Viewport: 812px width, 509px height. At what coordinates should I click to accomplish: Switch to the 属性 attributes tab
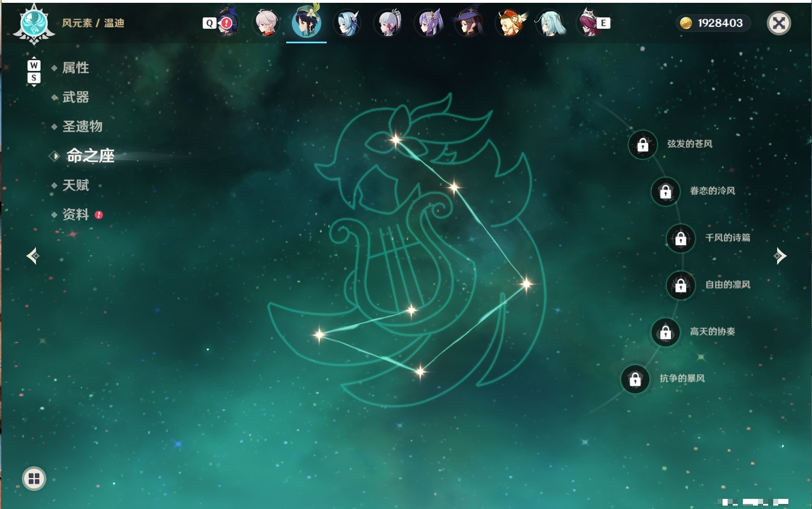click(x=76, y=68)
